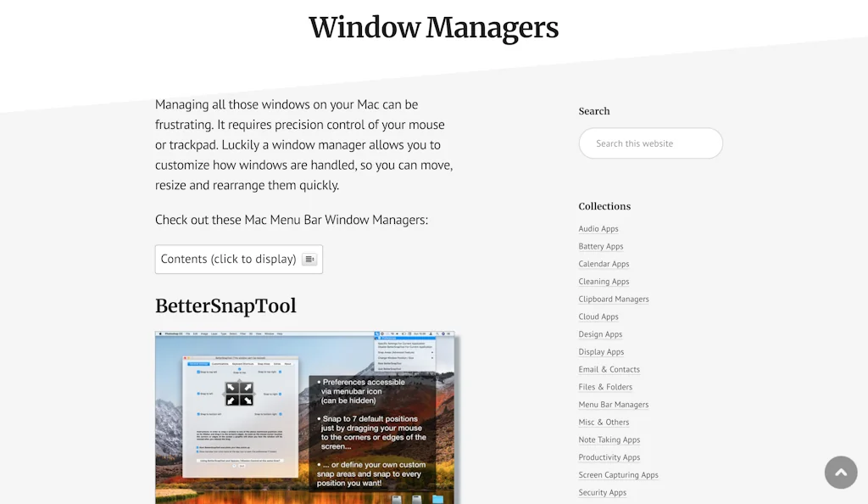Image resolution: width=868 pixels, height=504 pixels.
Task: Follow the Audio Apps link
Action: coord(598,228)
